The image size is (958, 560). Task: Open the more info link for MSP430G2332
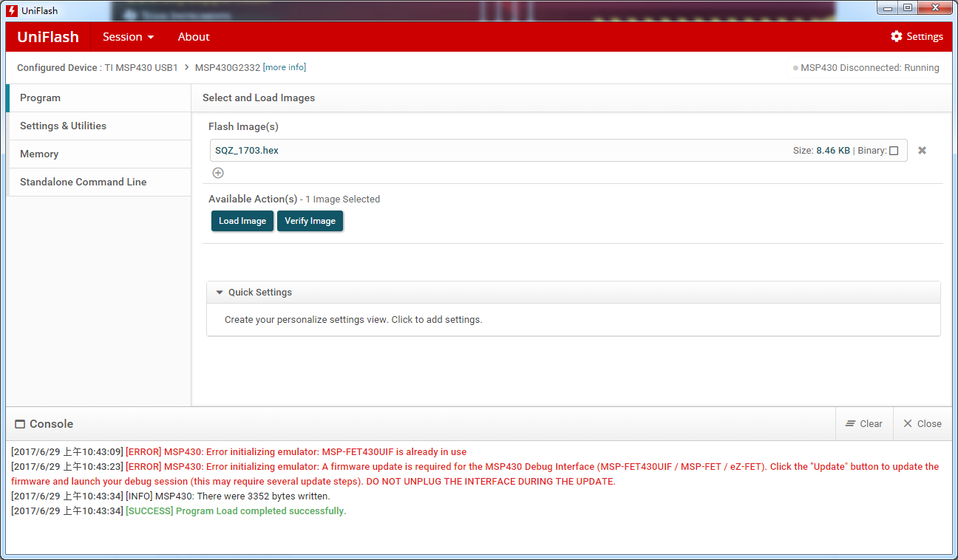(285, 67)
